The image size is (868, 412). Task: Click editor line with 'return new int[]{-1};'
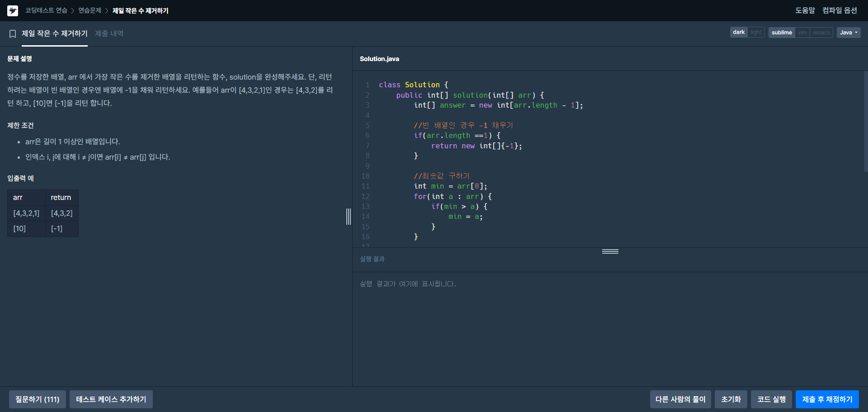476,146
